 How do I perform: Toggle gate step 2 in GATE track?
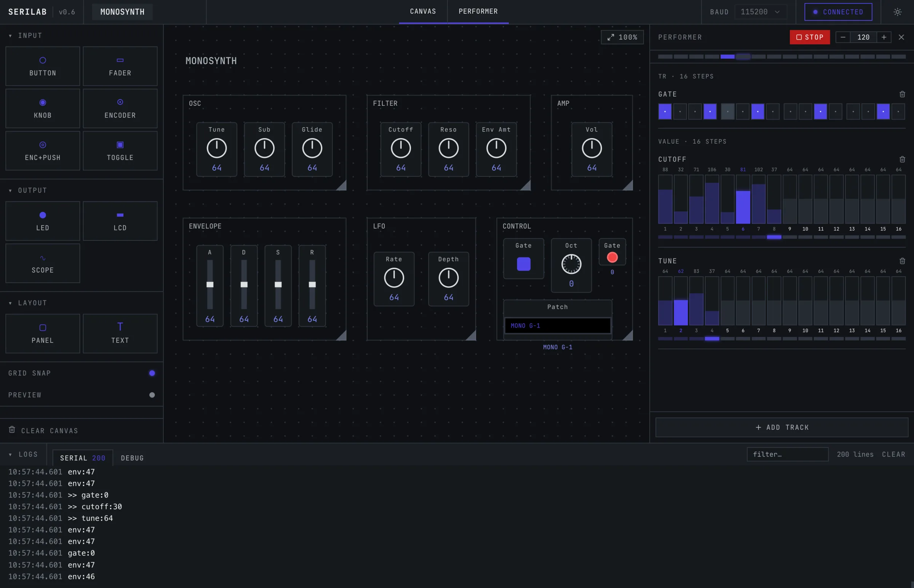pyautogui.click(x=679, y=112)
